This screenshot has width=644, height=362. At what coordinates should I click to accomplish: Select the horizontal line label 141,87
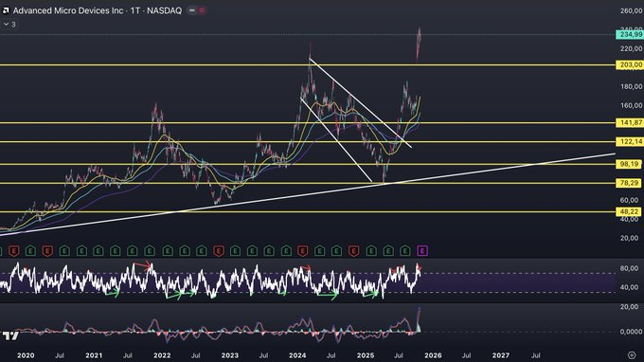[630, 122]
